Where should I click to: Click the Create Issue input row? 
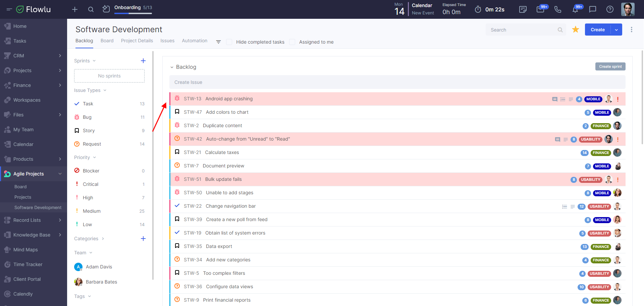click(397, 82)
